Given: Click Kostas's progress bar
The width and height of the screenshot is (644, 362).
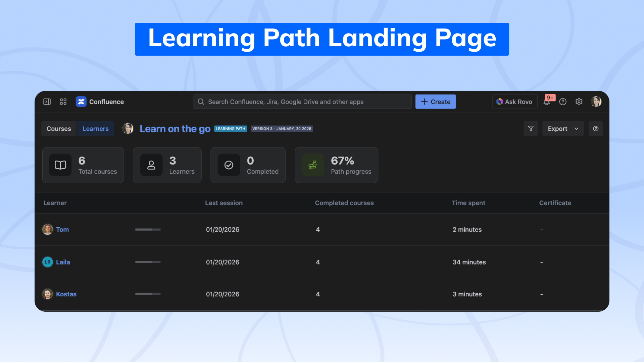Looking at the screenshot, I should coord(148,294).
